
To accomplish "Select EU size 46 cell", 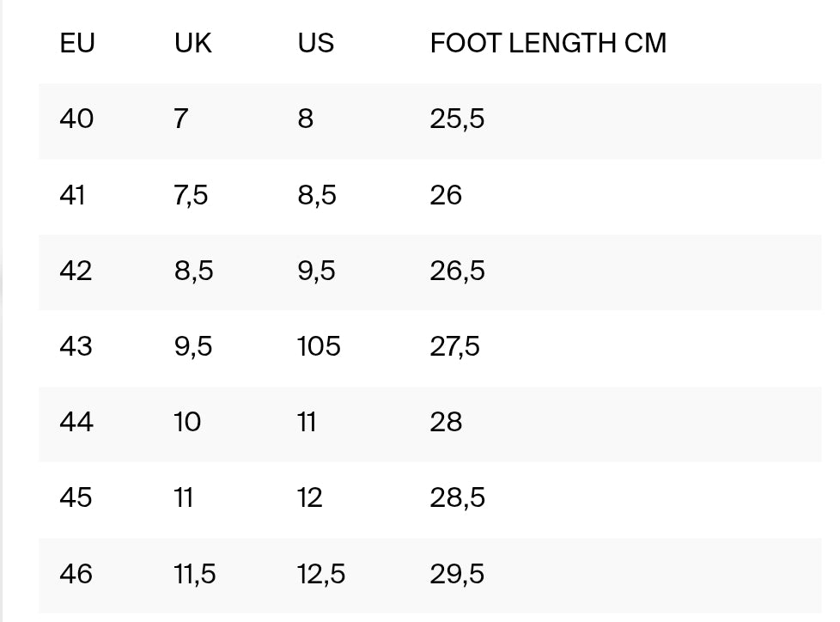I will coord(76,573).
